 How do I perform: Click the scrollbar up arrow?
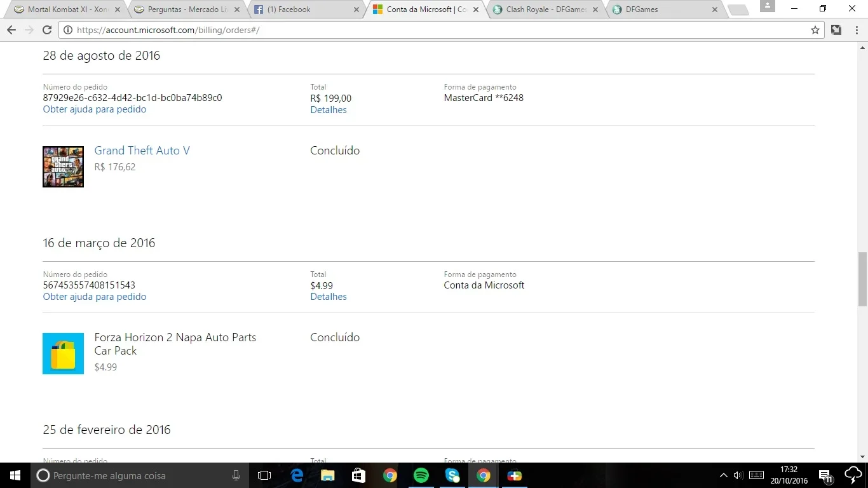click(x=862, y=48)
